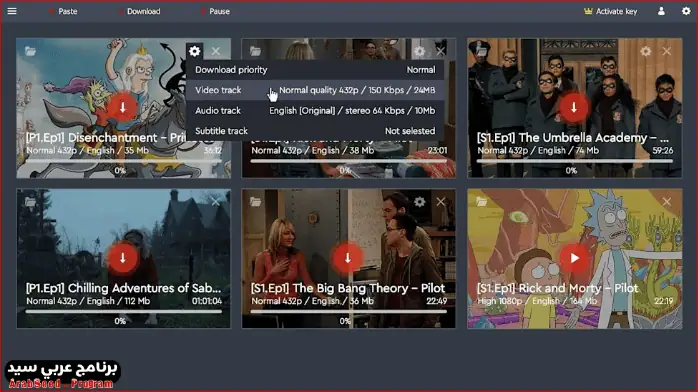Close the top-middle card
Screen dimensions: 698x392
[x=441, y=51]
